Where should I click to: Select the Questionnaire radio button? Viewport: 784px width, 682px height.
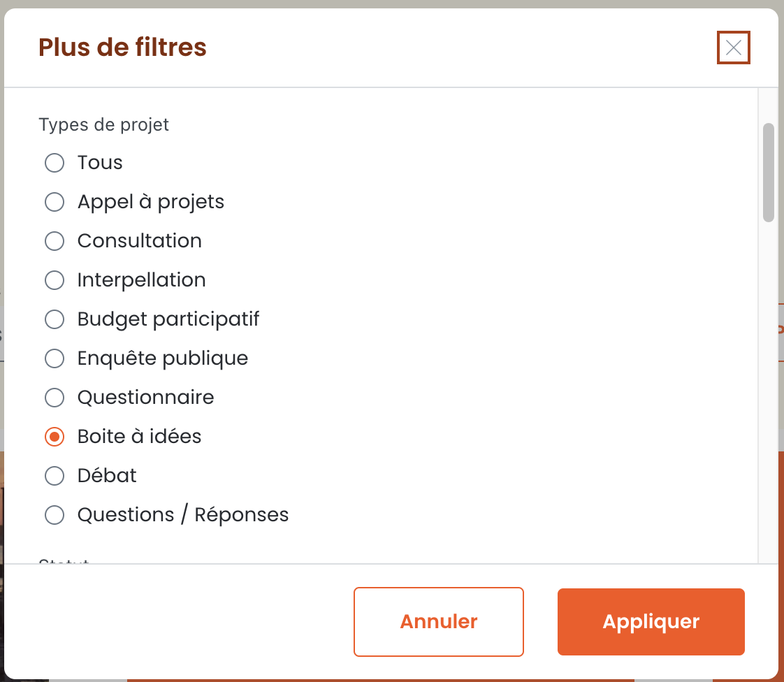tap(55, 398)
